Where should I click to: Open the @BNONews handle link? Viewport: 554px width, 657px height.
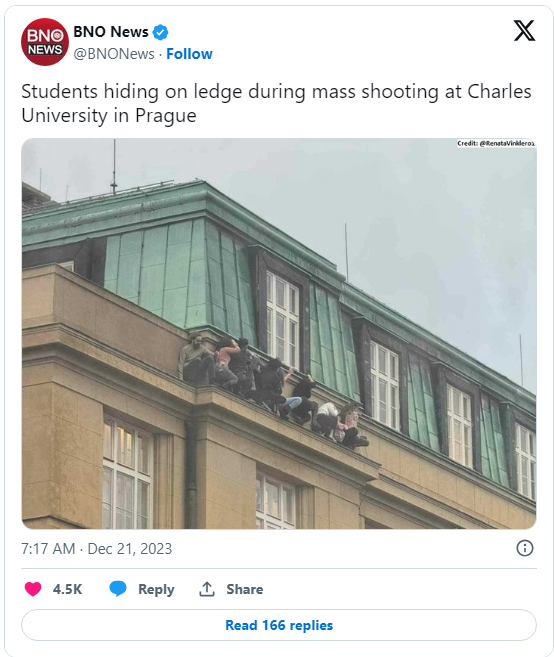click(114, 54)
